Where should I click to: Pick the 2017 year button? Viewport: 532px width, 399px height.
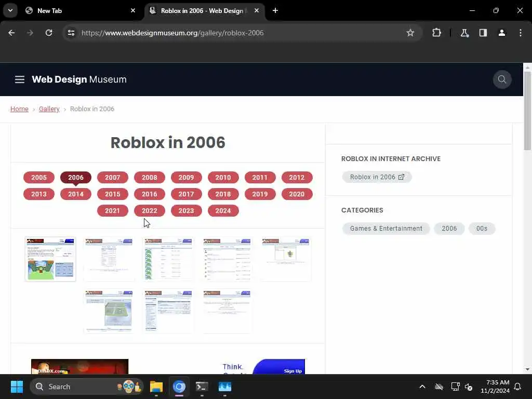tap(187, 194)
